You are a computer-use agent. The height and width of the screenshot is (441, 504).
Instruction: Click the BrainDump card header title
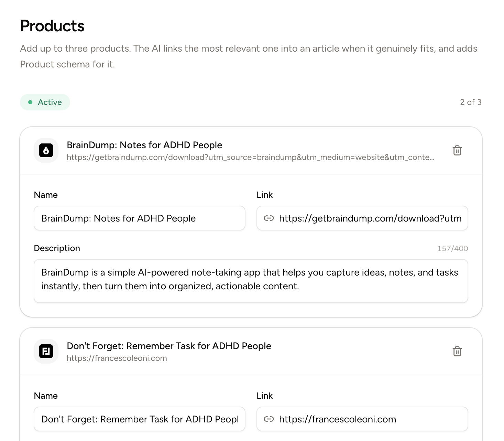click(x=144, y=145)
